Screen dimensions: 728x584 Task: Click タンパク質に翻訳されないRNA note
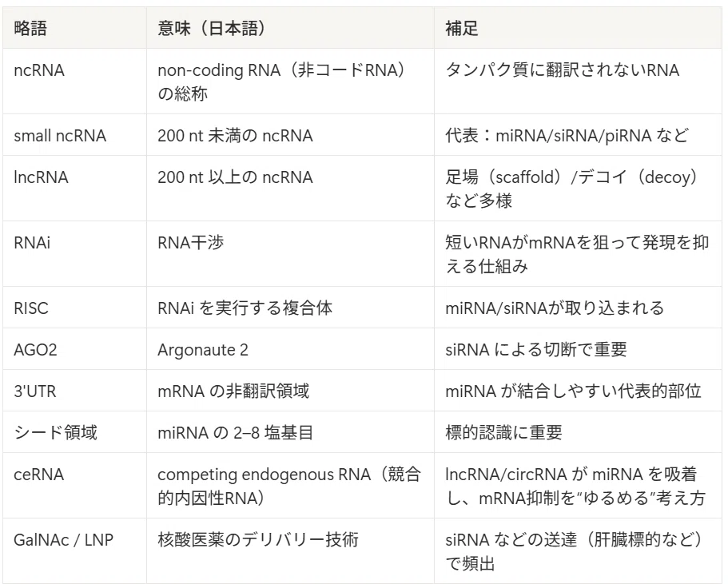(563, 70)
